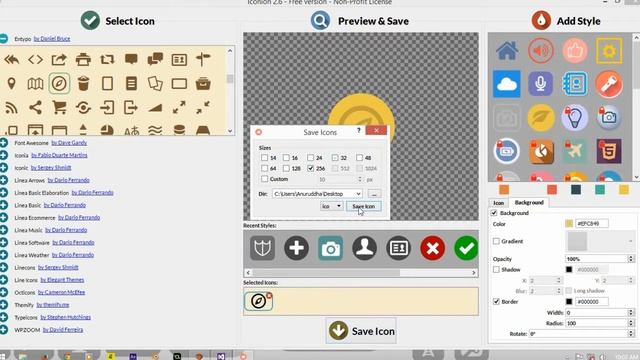Expand the Iconic icon set

pyautogui.click(x=3, y=168)
